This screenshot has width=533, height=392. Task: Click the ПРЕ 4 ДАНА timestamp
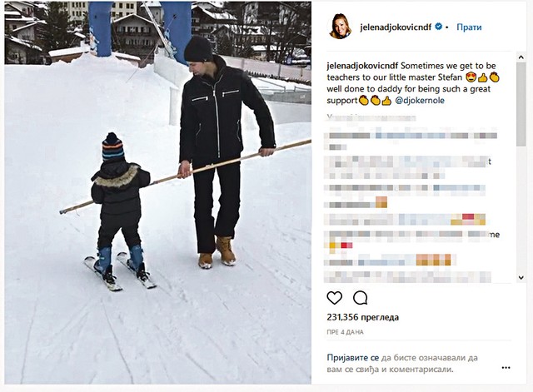tap(345, 332)
